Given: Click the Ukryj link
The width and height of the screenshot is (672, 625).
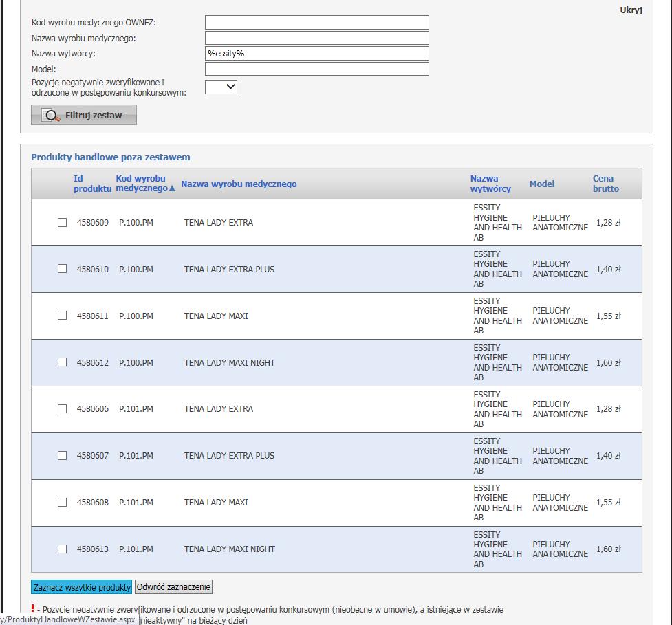Looking at the screenshot, I should (x=631, y=10).
